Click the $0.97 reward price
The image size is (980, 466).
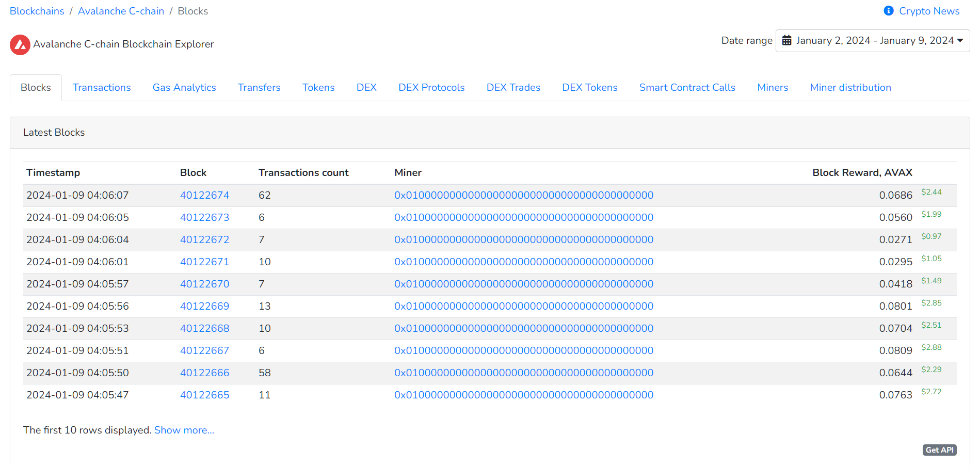931,236
